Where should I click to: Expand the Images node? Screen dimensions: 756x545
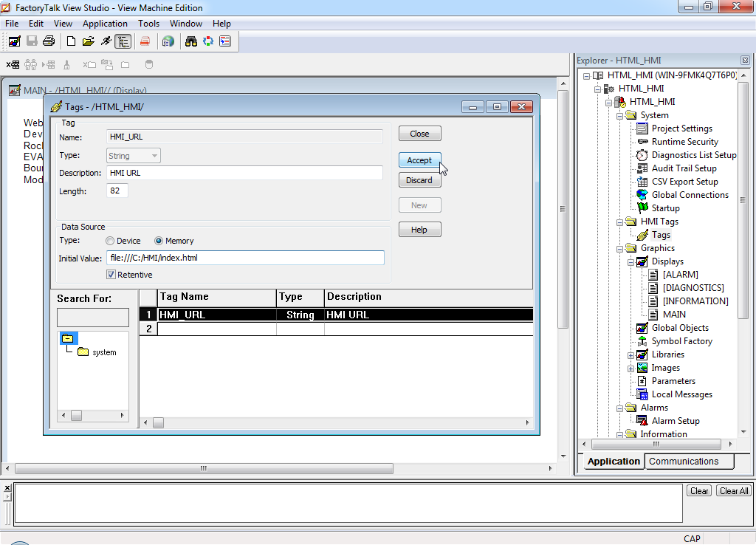click(630, 369)
